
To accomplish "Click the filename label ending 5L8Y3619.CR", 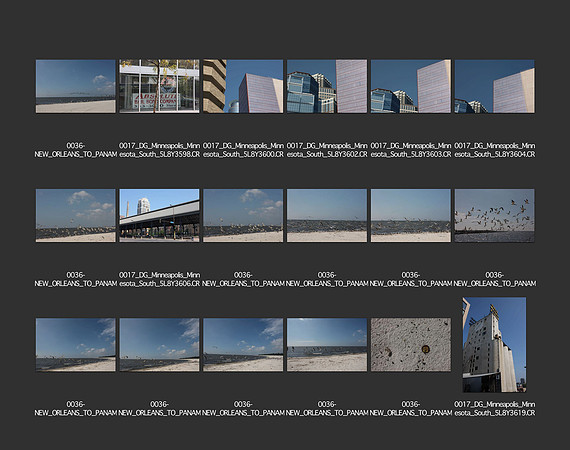I will (495, 408).
